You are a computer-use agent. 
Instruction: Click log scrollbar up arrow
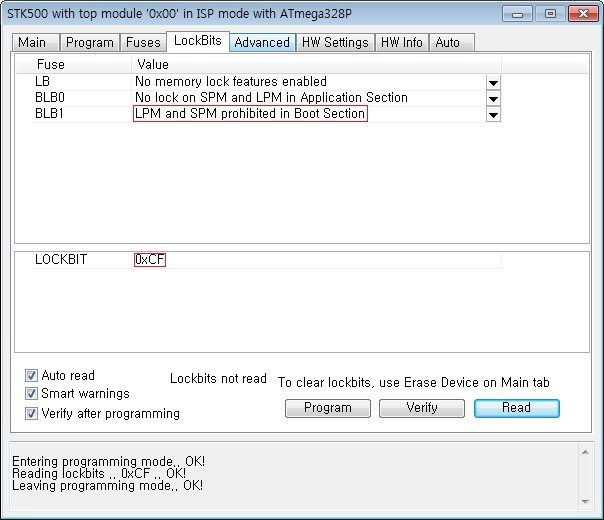coord(585,452)
